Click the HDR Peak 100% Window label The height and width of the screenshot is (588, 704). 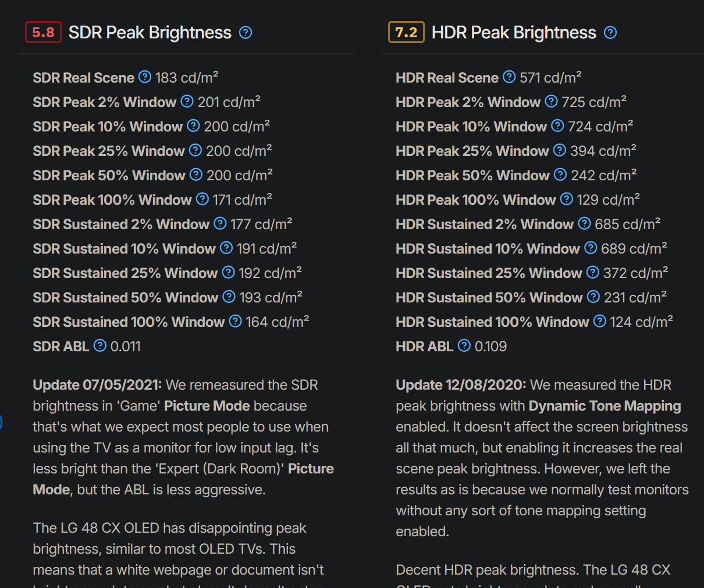point(476,199)
